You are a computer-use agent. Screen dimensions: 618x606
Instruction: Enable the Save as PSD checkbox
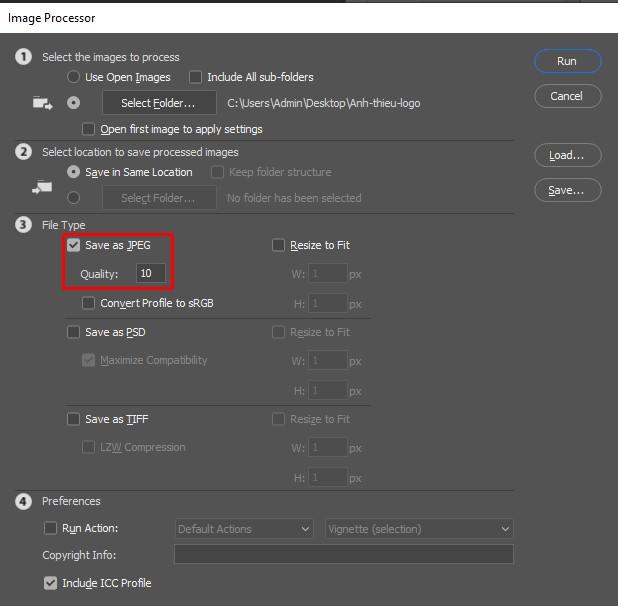click(x=73, y=332)
